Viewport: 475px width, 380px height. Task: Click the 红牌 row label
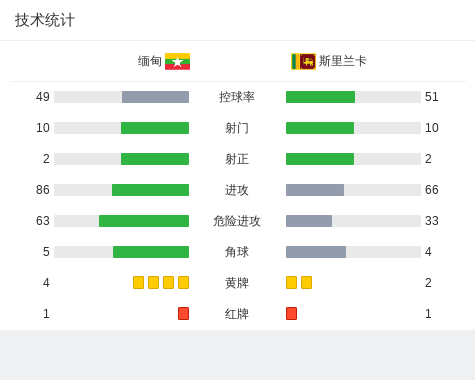[x=237, y=314]
